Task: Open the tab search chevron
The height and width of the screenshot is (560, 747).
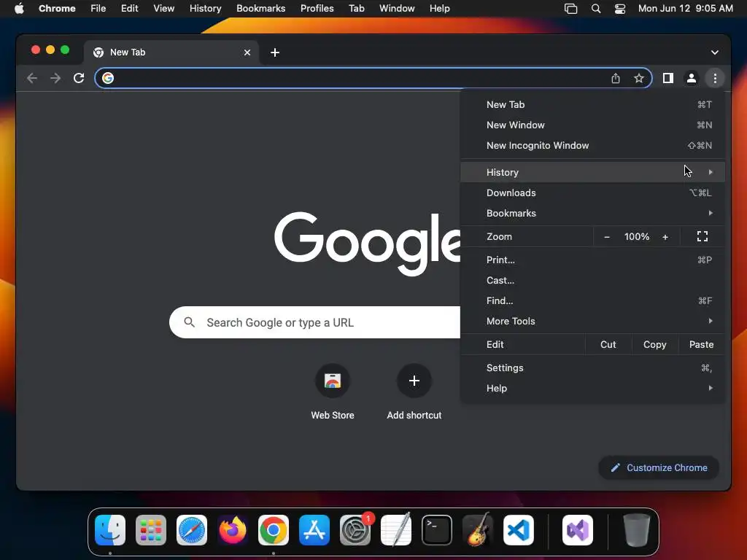Action: pos(715,52)
